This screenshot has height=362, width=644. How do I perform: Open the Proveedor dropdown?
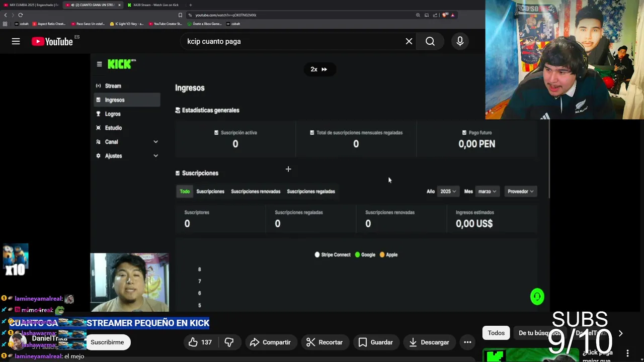(x=520, y=192)
